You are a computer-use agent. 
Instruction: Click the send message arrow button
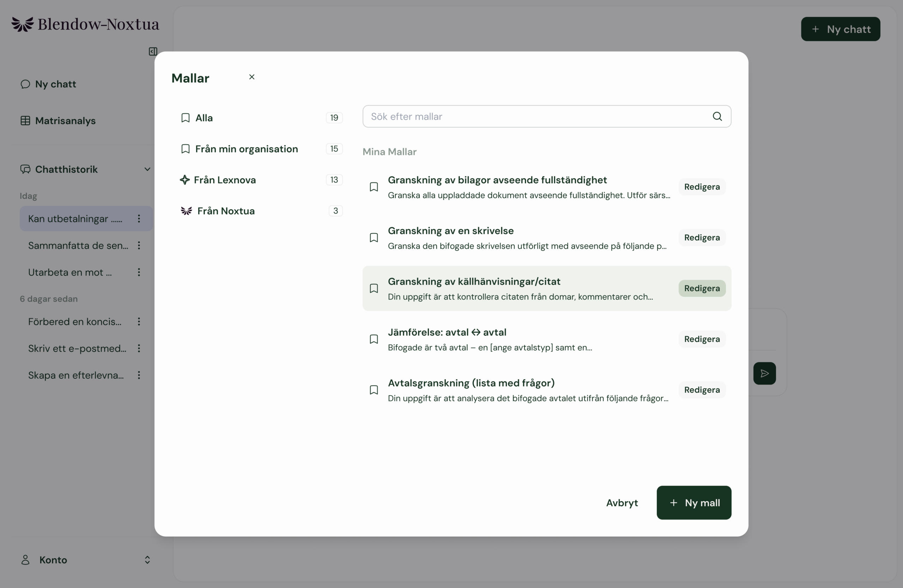764,374
